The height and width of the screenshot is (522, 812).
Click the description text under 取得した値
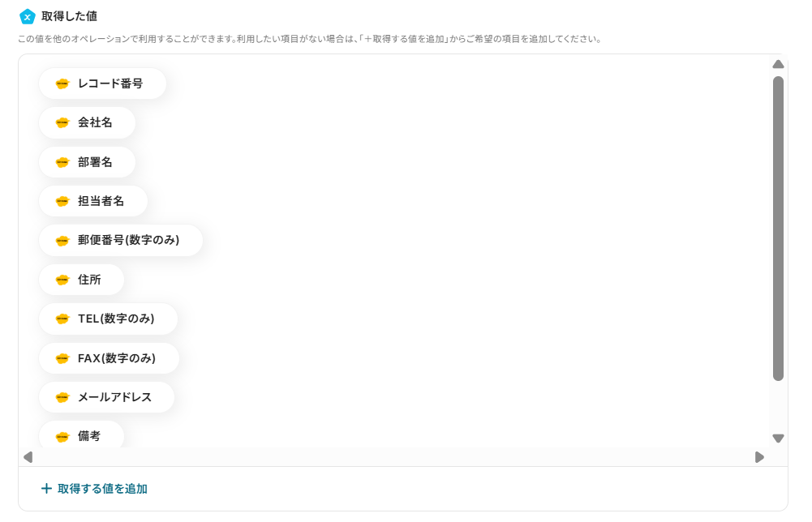tap(310, 40)
